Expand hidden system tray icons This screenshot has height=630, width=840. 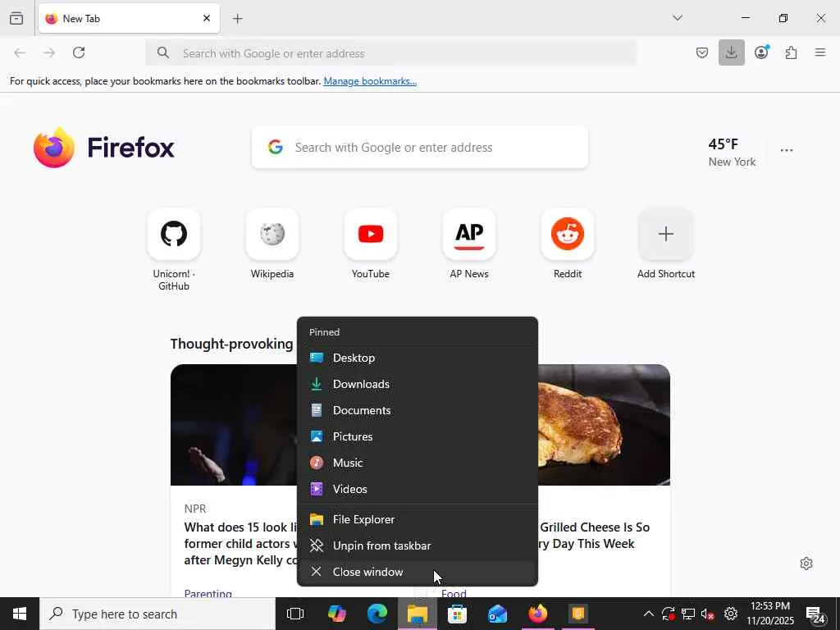648,614
